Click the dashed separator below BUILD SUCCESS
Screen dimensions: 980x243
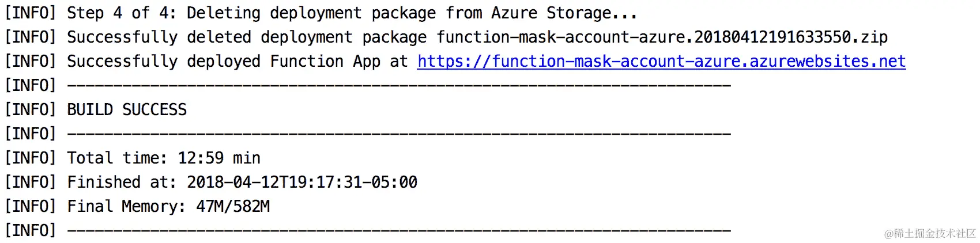point(399,134)
